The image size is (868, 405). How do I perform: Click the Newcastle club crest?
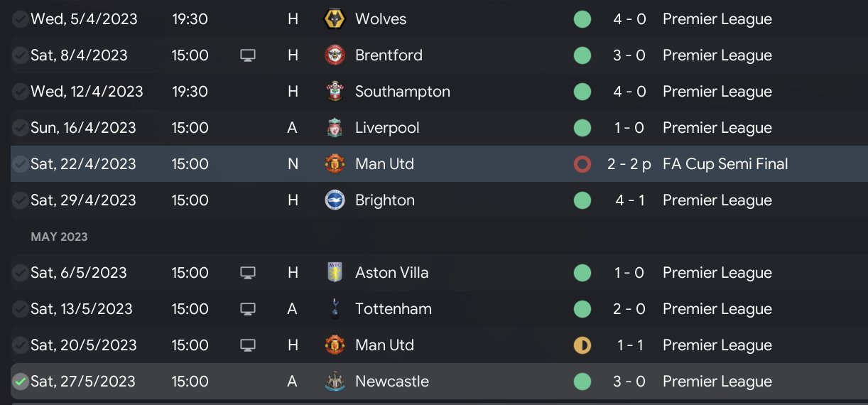(x=334, y=382)
